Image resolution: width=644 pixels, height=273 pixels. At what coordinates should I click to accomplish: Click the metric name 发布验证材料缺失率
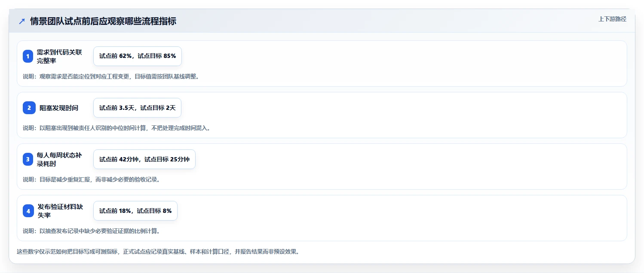coord(61,211)
